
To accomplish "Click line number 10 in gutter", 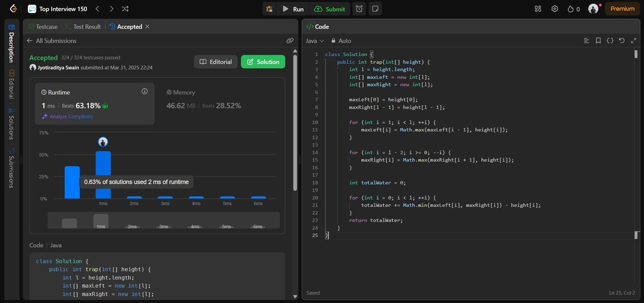I will coord(315,122).
